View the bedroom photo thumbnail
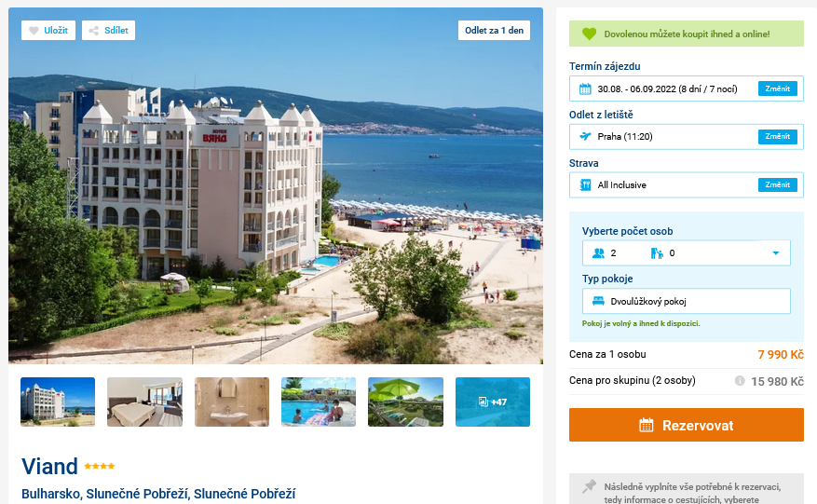 (x=144, y=402)
